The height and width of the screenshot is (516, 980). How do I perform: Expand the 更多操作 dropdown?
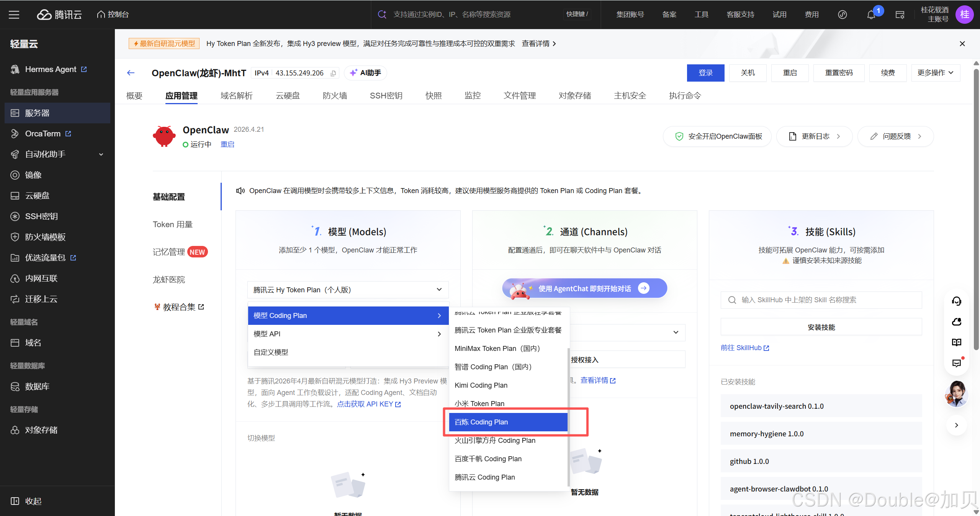[x=935, y=73]
